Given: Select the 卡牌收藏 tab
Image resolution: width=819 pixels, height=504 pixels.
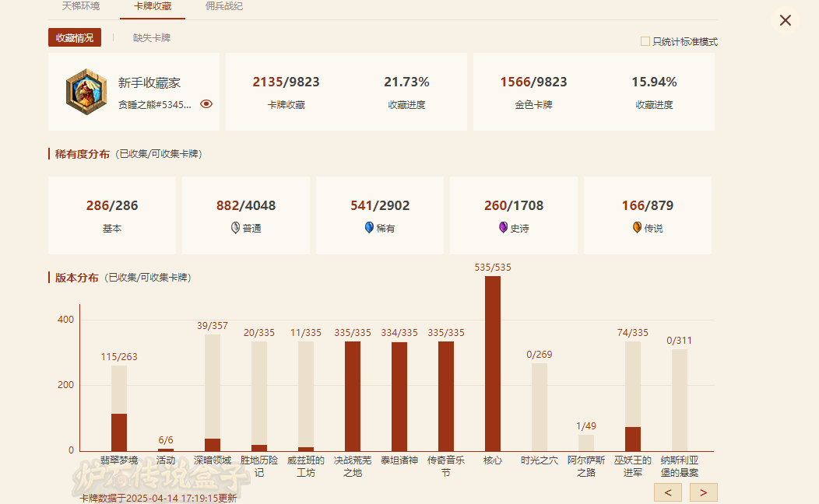Looking at the screenshot, I should click(153, 6).
